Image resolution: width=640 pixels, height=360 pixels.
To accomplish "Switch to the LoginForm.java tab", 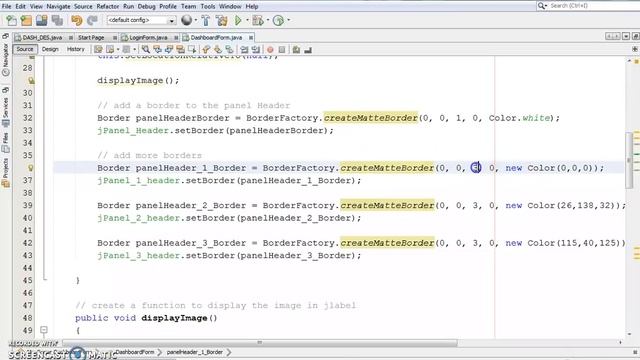I will 148,38.
